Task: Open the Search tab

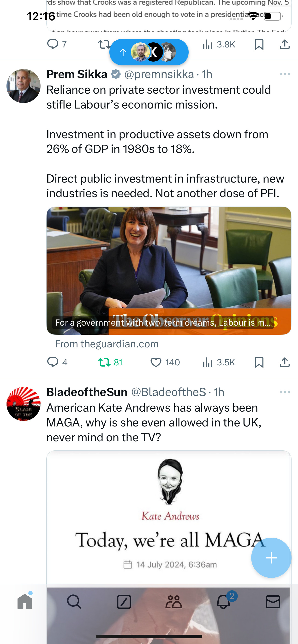Action: pos(74,602)
